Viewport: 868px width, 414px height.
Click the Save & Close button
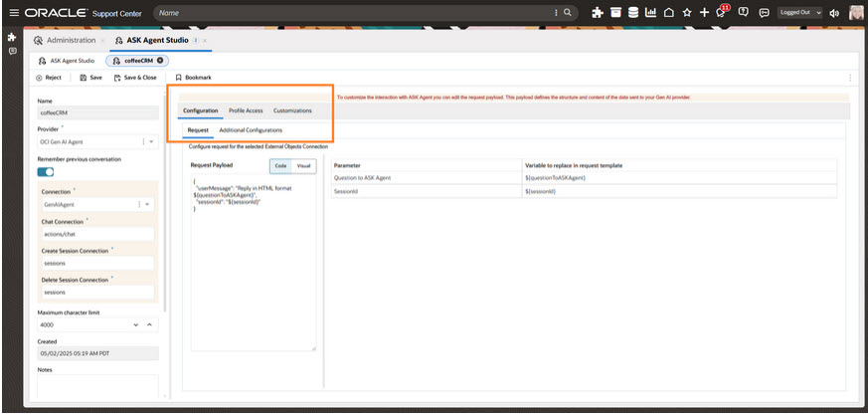(x=135, y=78)
